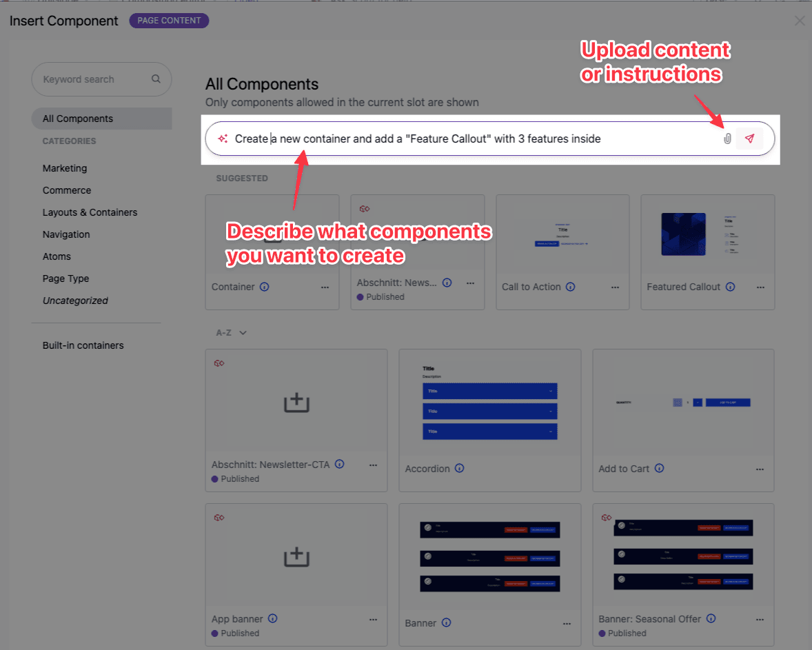Image resolution: width=812 pixels, height=650 pixels.
Task: Click the info icon next to Add to Cart
Action: [659, 468]
